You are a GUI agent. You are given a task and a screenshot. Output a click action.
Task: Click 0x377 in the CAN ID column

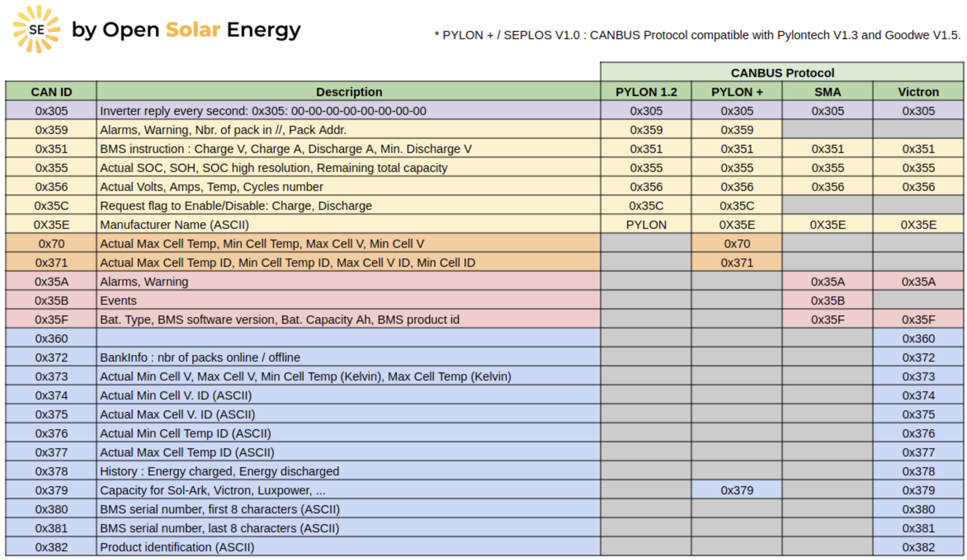point(51,452)
